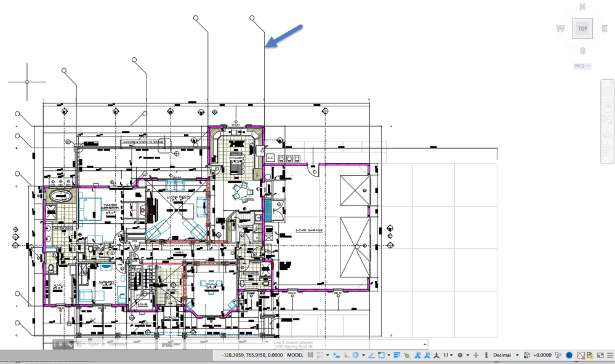
Task: Open Quick Properties icon in status bar
Action: click(558, 355)
